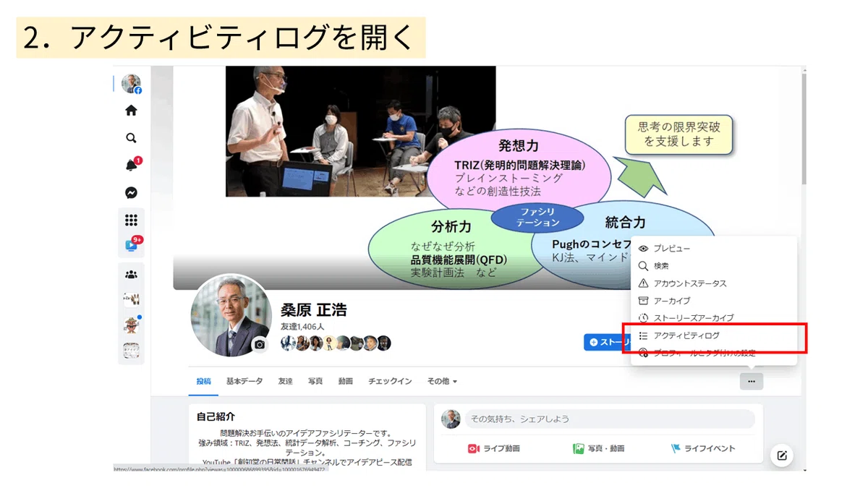Switch to チェックイン tab
The image size is (868, 488).
(x=389, y=381)
